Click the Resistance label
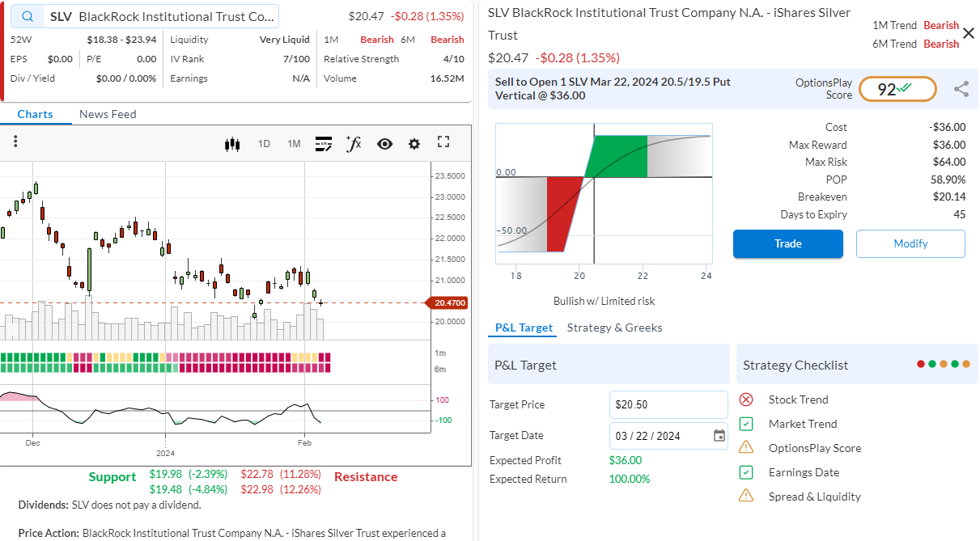 point(366,477)
